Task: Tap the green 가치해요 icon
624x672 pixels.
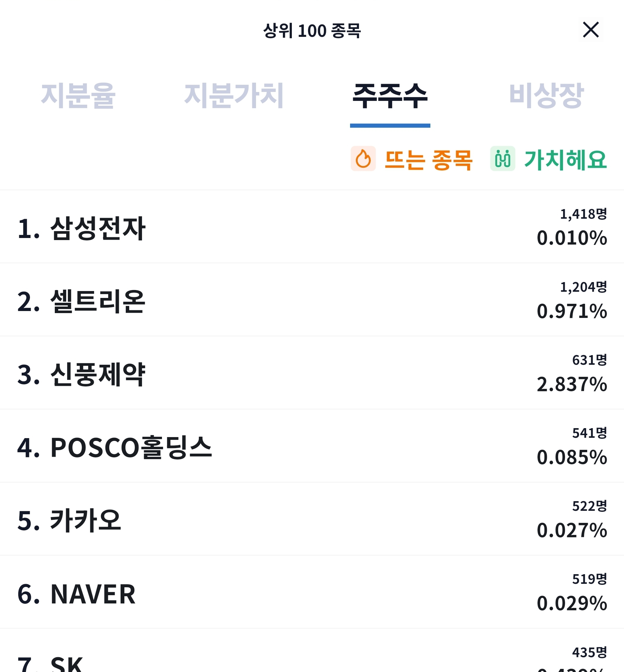Action: click(x=503, y=159)
